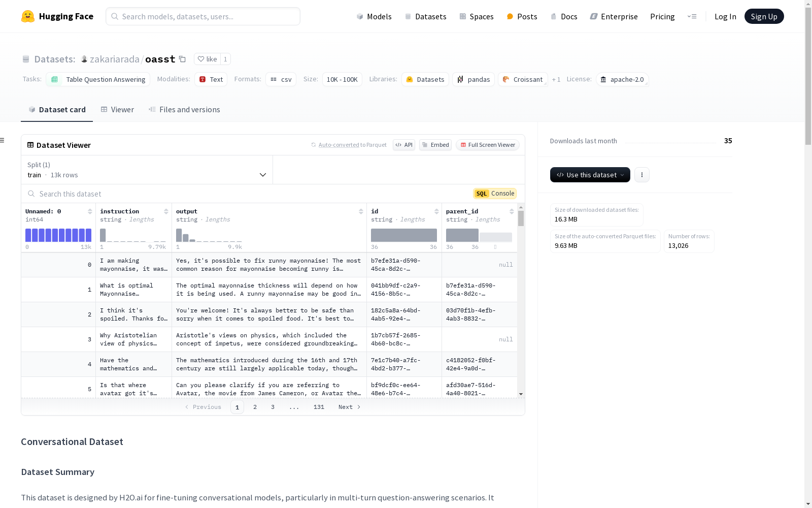Open the SQL Console
This screenshot has width=812, height=508.
pos(495,194)
